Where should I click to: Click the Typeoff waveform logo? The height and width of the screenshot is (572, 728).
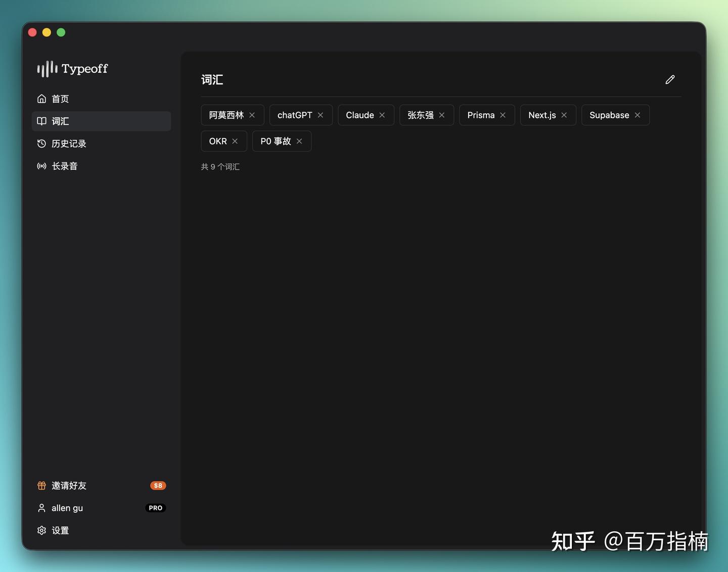(x=47, y=69)
